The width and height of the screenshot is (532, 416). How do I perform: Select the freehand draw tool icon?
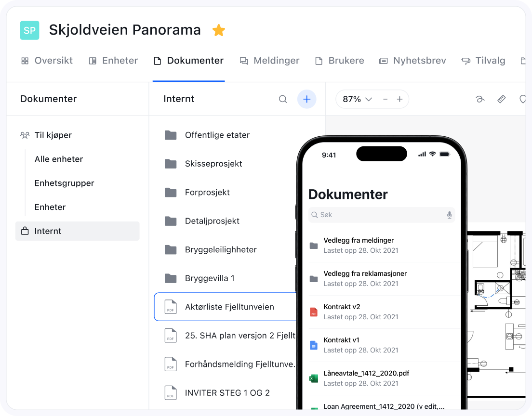pos(479,99)
